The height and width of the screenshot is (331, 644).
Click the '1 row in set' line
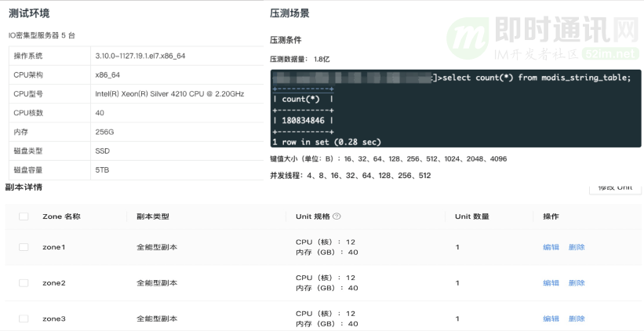point(327,142)
